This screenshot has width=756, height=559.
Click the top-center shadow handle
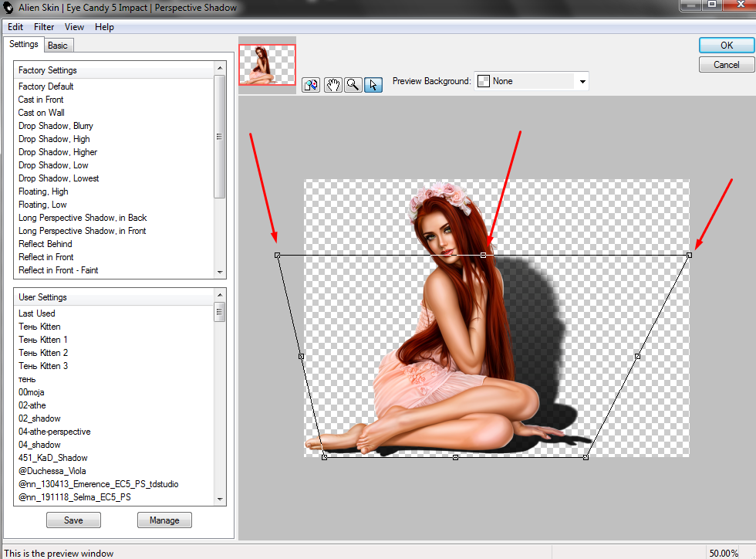coord(484,255)
